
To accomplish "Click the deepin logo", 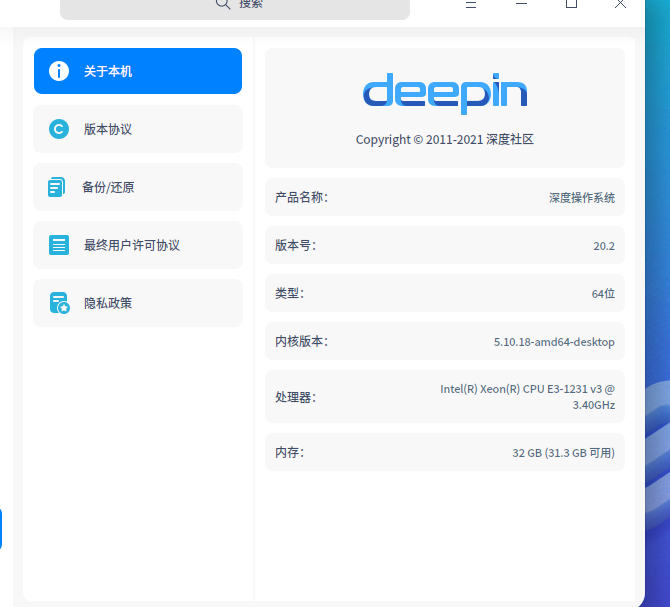I will [445, 94].
